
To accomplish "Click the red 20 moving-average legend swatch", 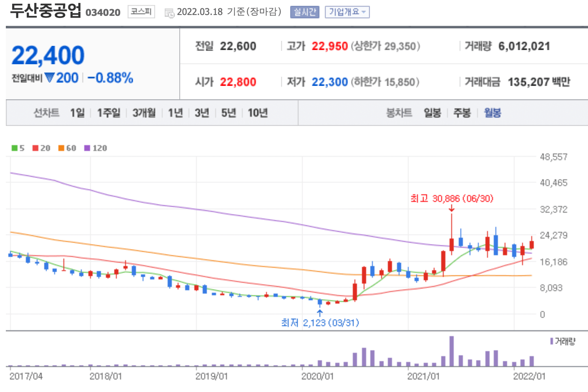I will 35,148.
